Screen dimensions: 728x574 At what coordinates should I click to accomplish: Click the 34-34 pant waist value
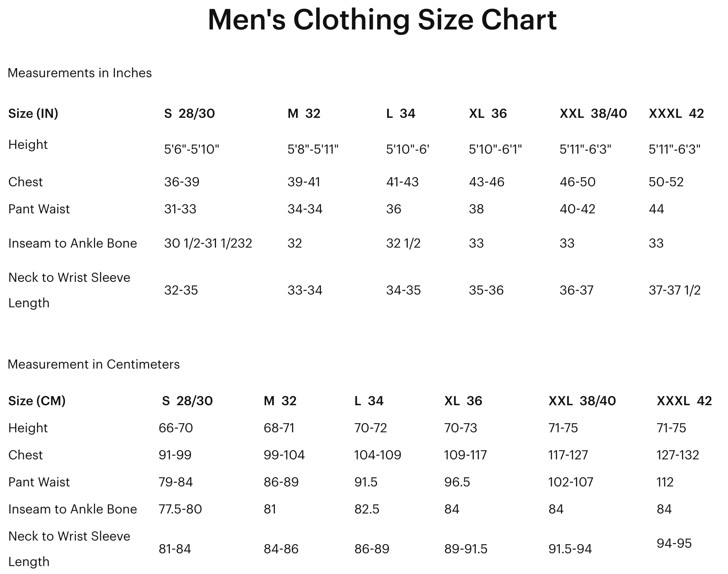coord(305,209)
